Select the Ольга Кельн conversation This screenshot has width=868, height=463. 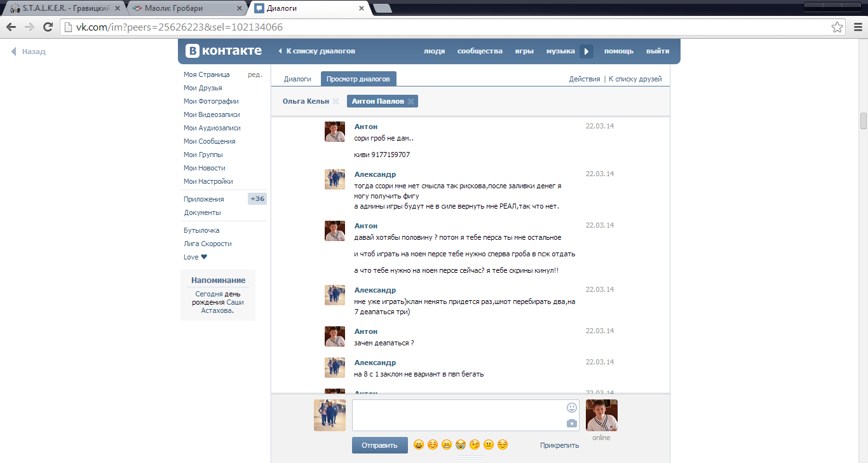tap(306, 101)
